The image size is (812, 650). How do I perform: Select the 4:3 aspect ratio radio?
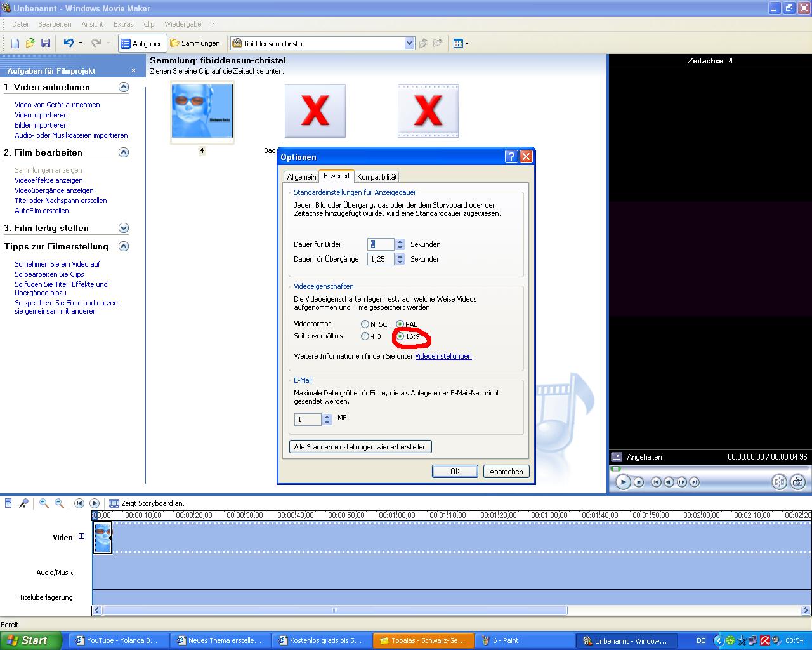coord(365,336)
